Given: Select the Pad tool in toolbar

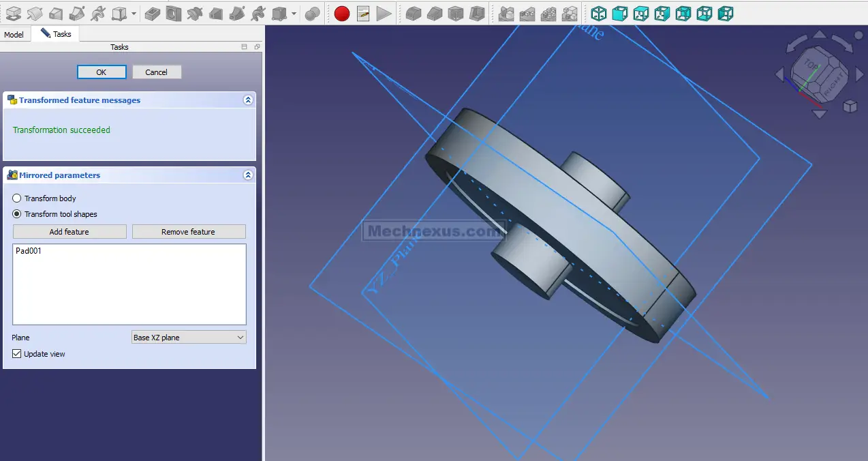Looking at the screenshot, I should click(x=13, y=13).
